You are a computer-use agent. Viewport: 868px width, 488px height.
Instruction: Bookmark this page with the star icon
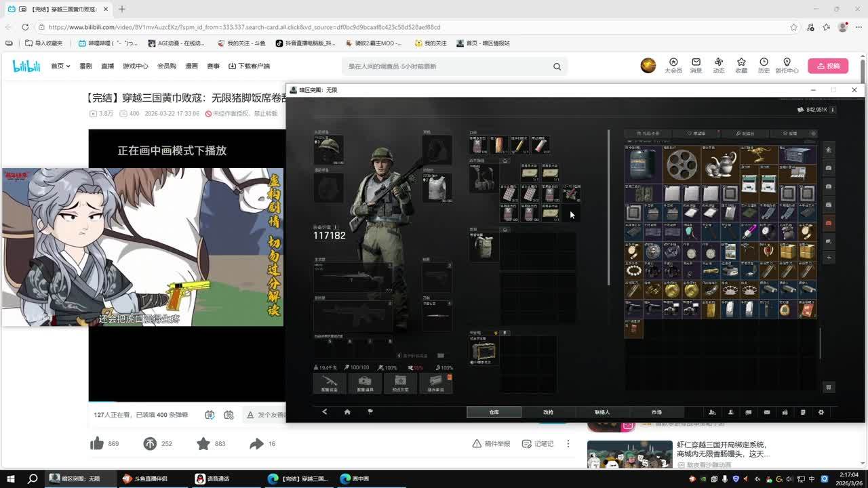(794, 27)
